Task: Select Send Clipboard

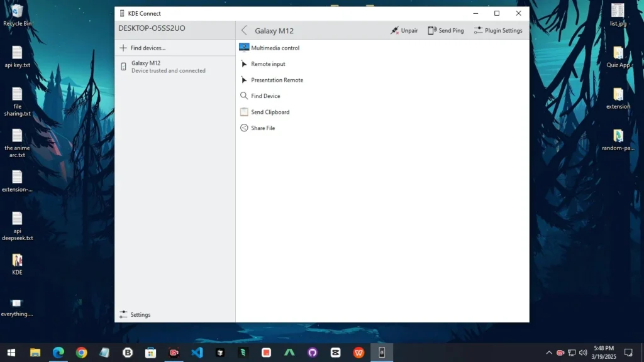Action: pos(265,112)
